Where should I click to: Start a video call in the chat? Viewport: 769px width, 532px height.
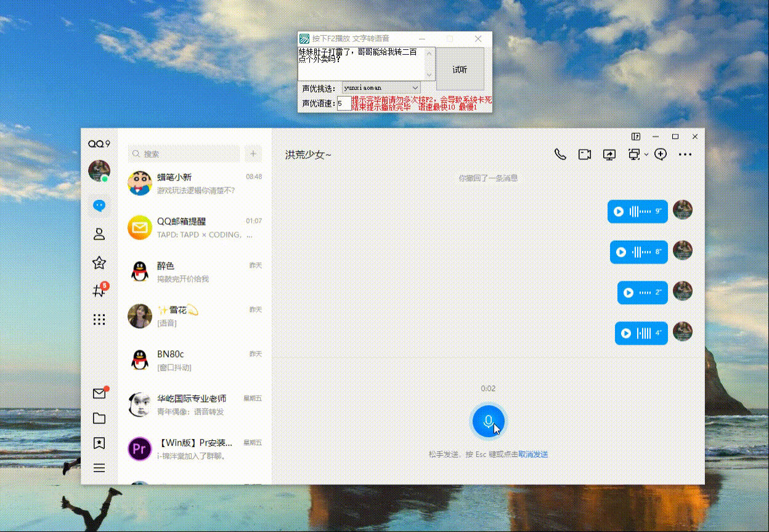[584, 155]
